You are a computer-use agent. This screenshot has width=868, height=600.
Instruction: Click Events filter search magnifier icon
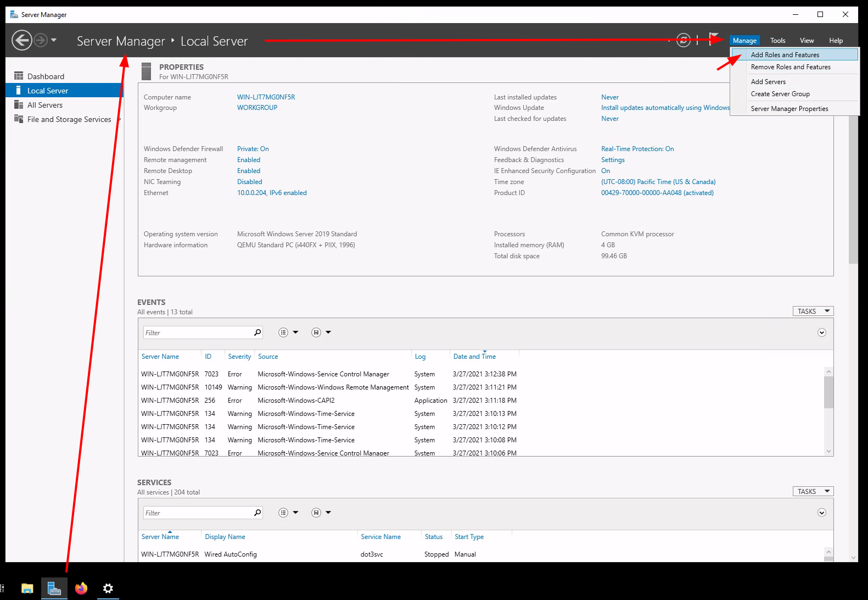(x=257, y=332)
